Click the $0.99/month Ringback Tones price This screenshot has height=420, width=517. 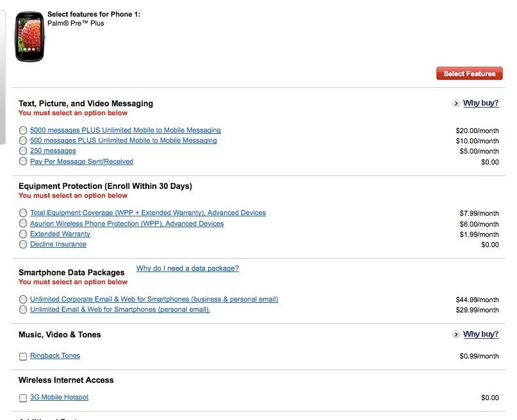pyautogui.click(x=479, y=356)
